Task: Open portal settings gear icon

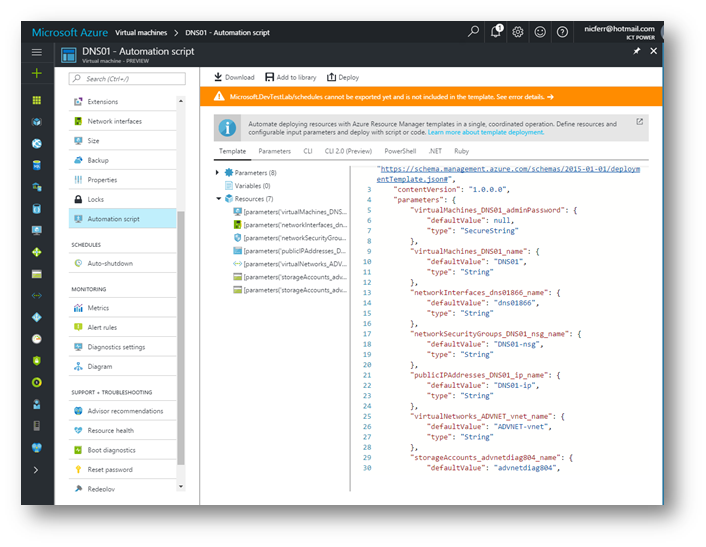Action: point(518,32)
